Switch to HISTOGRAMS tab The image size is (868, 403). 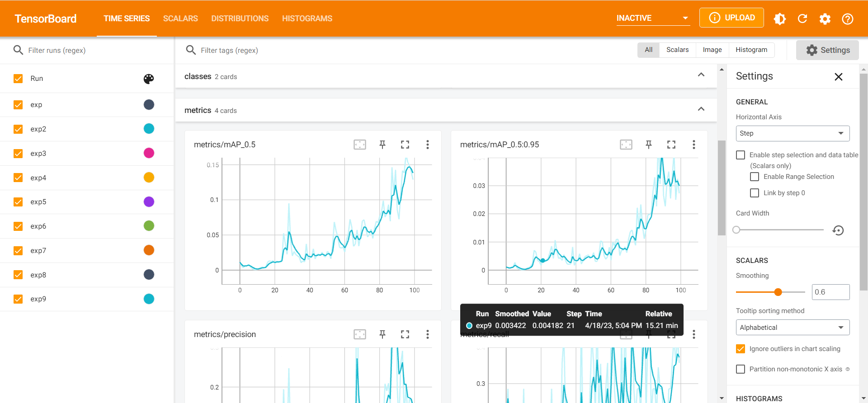pos(307,19)
